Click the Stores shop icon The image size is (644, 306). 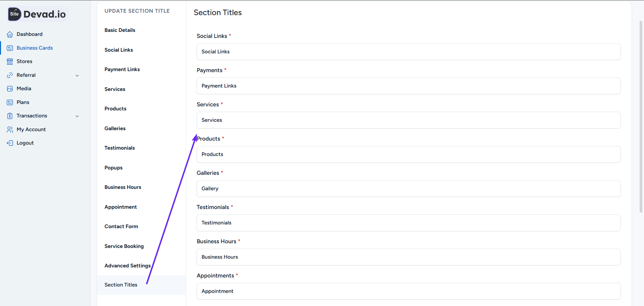[10, 61]
